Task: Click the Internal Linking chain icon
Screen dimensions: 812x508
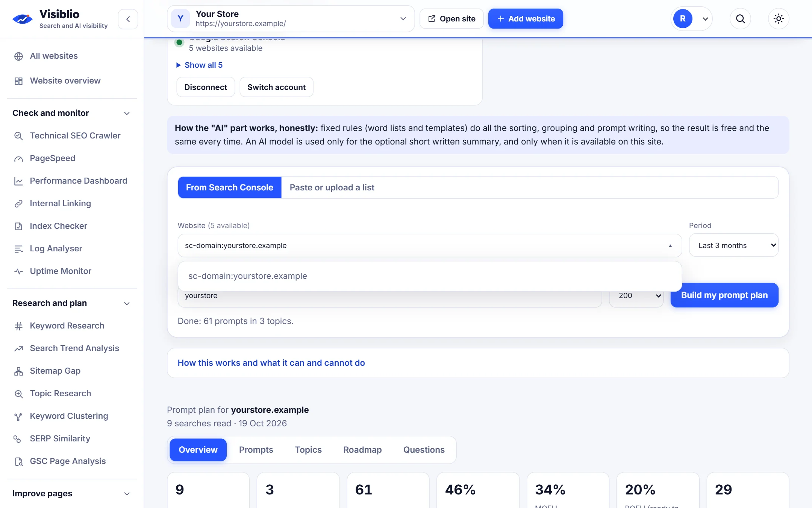Action: [x=18, y=204]
